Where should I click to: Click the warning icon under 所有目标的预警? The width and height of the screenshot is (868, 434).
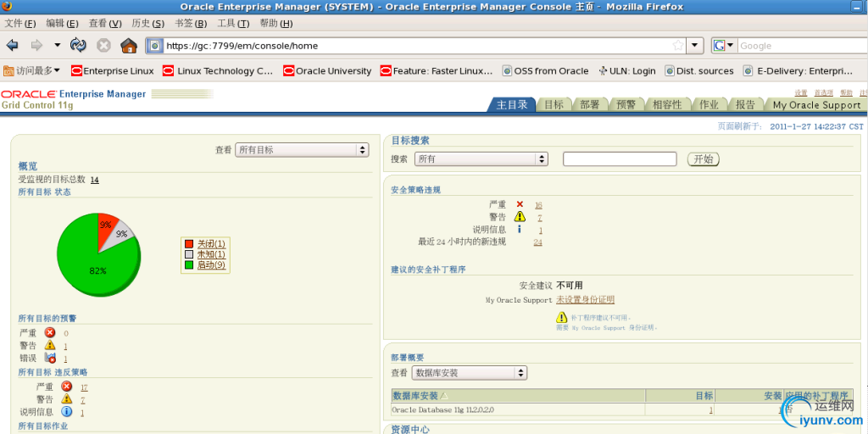(50, 346)
